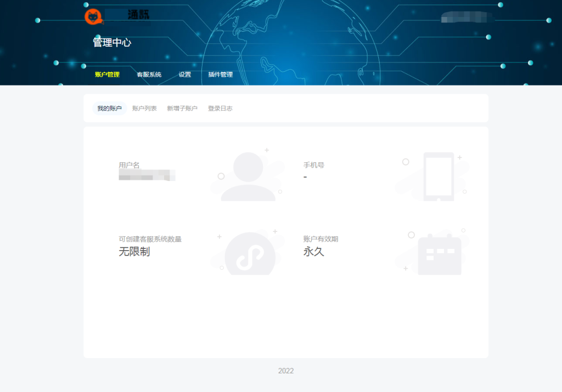
Task: Click the 通訊 brand text next to the logo
Action: 137,15
